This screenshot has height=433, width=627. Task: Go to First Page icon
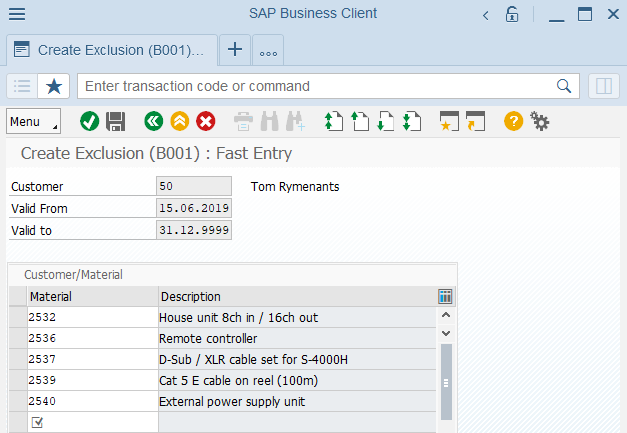(x=333, y=121)
